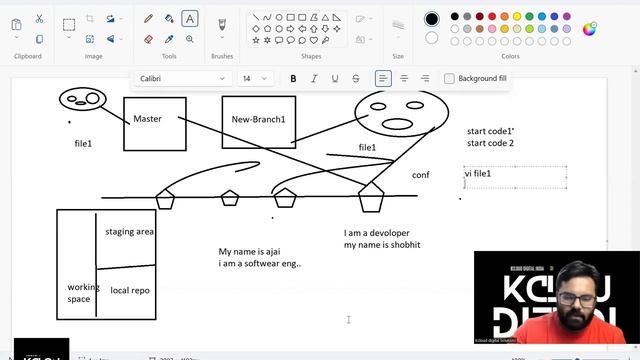The height and width of the screenshot is (360, 640).
Task: Toggle Underline text formatting
Action: (335, 78)
